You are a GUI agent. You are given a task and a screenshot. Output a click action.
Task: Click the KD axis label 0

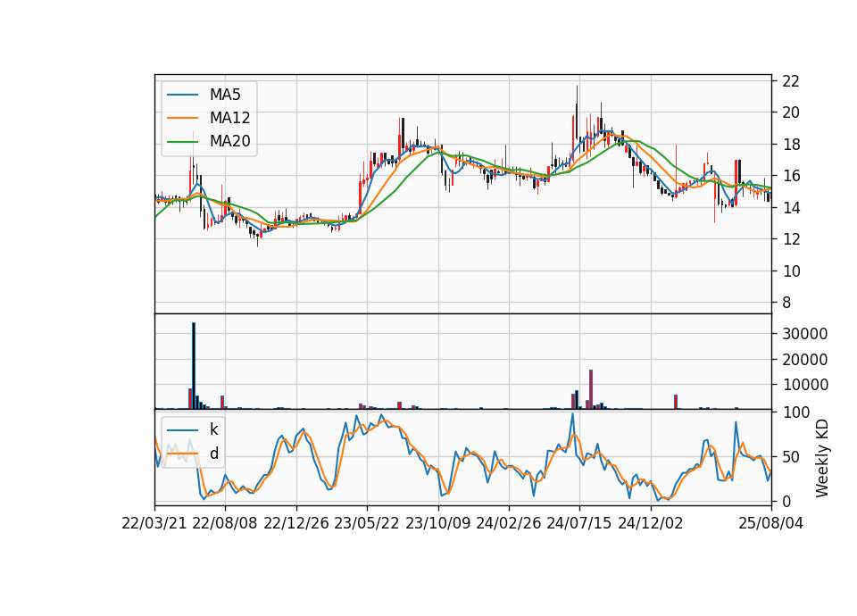pos(786,501)
